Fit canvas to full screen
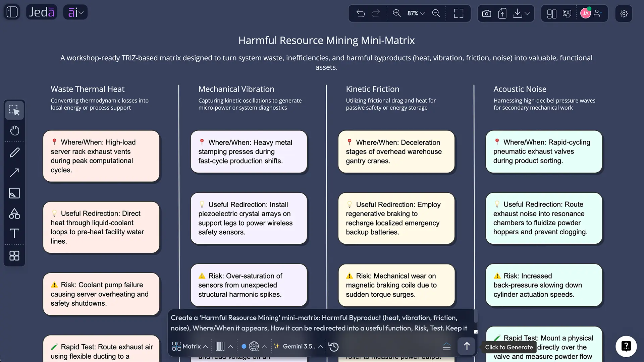 pos(459,13)
